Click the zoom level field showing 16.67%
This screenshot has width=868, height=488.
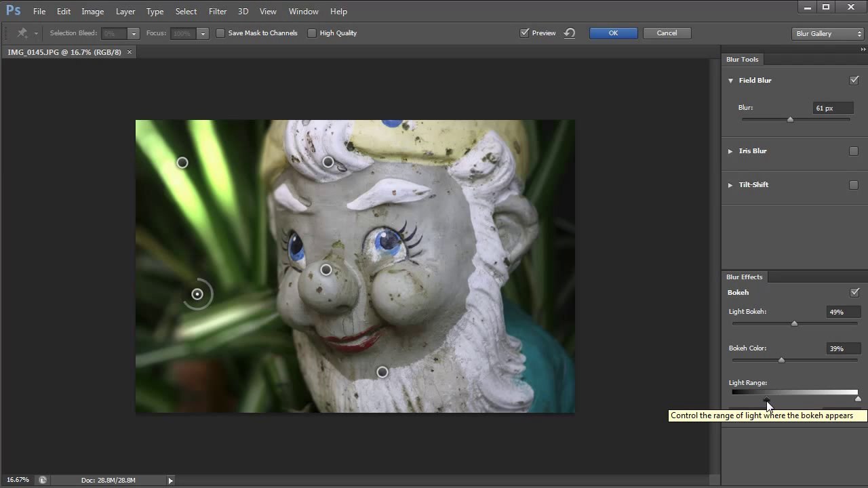point(18,480)
